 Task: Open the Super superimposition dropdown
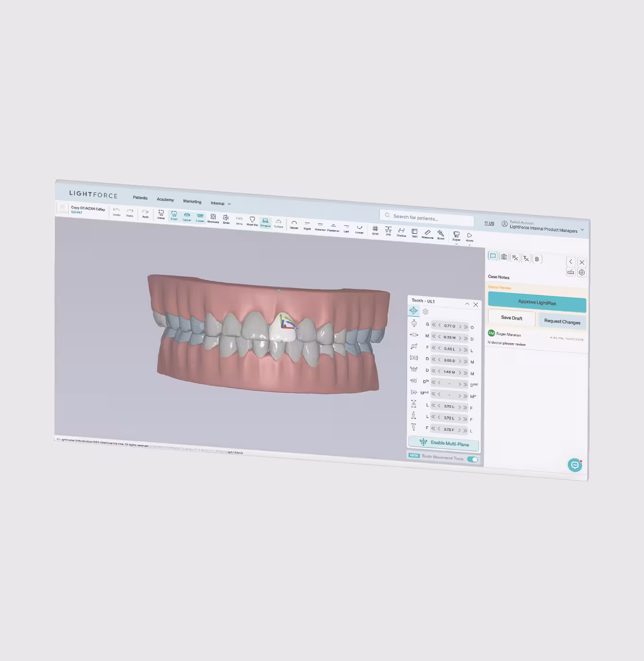click(456, 237)
